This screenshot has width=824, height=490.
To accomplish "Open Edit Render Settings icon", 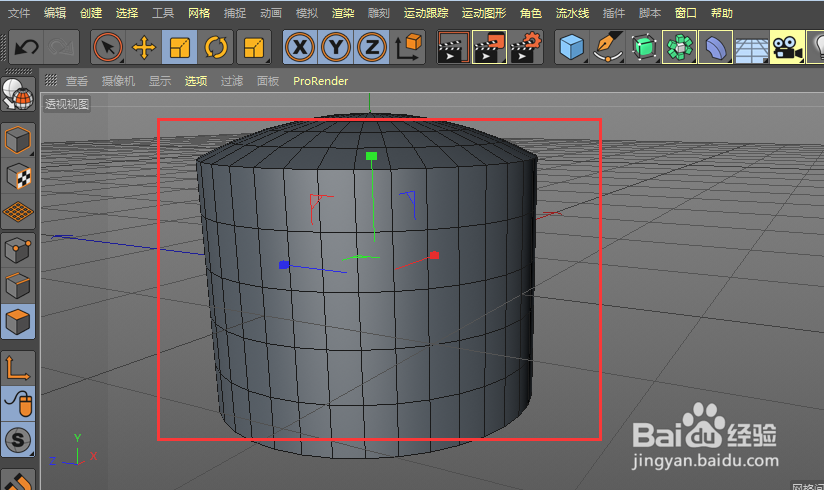I will point(526,47).
